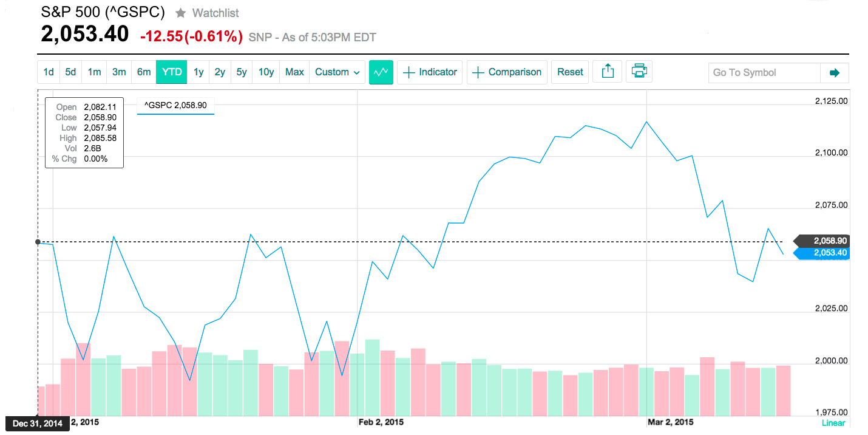This screenshot has width=868, height=435.
Task: Select the YTD range
Action: pyautogui.click(x=172, y=72)
